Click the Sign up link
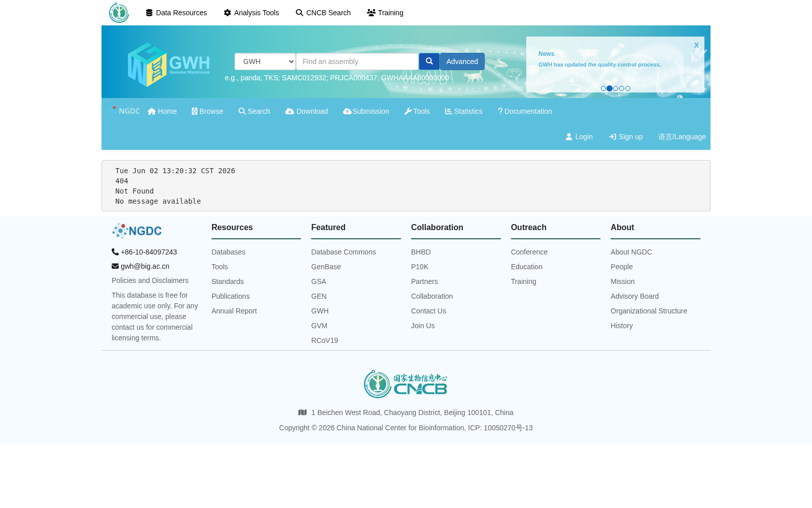 626,137
